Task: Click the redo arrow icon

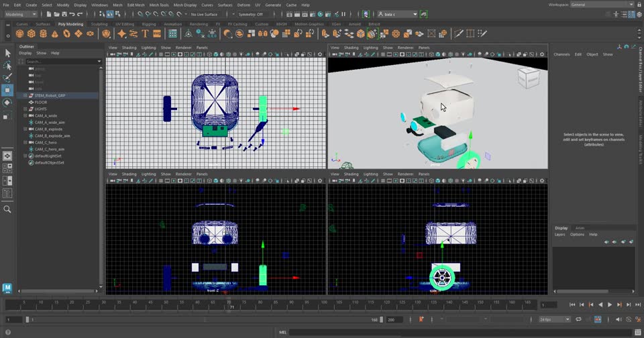Action: (80, 14)
